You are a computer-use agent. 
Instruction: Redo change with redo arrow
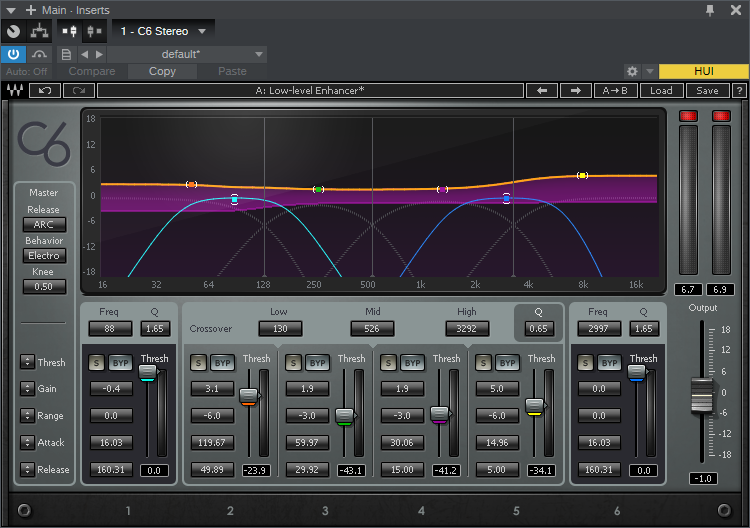click(x=79, y=90)
